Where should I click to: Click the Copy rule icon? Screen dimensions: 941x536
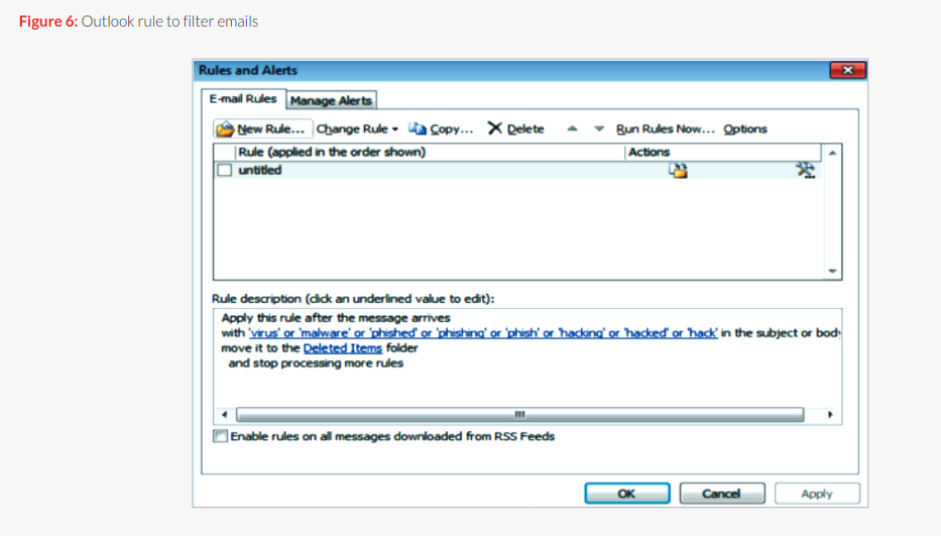tap(418, 128)
